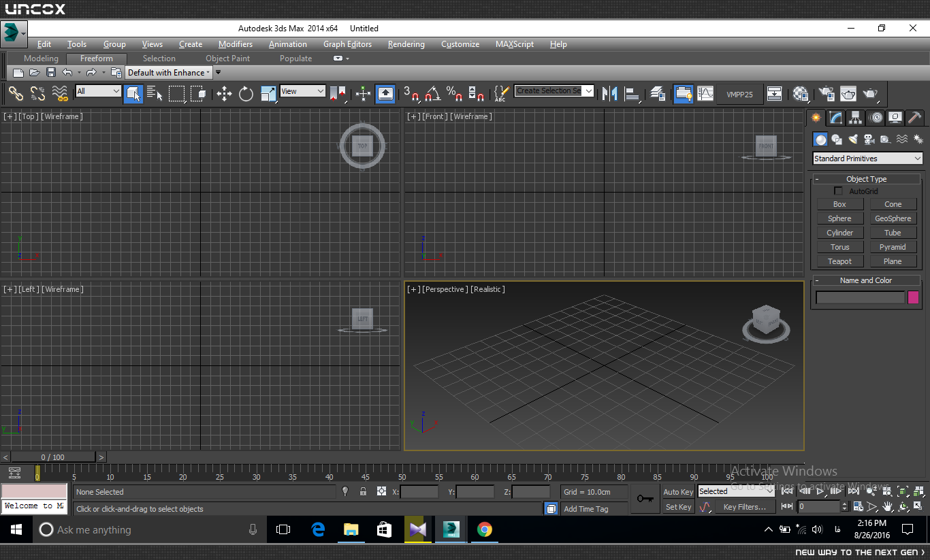This screenshot has width=930, height=560.
Task: Open the Curve Editor
Action: 705,94
